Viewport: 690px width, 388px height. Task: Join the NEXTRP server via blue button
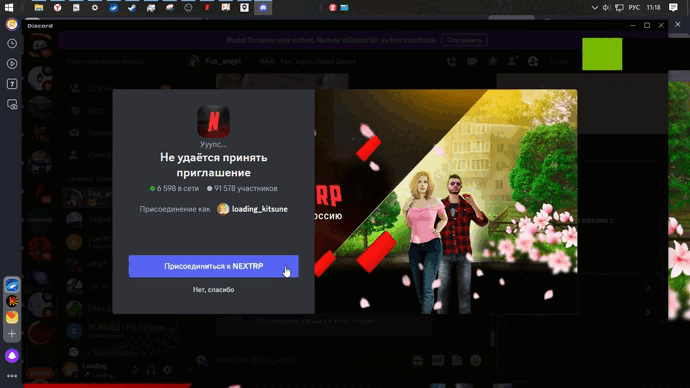click(x=213, y=266)
